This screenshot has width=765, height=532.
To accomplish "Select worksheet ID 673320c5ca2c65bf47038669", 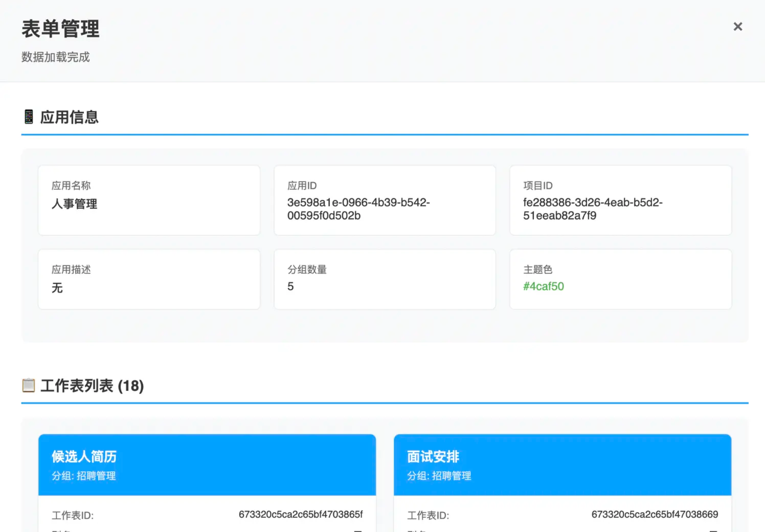I will (x=655, y=514).
